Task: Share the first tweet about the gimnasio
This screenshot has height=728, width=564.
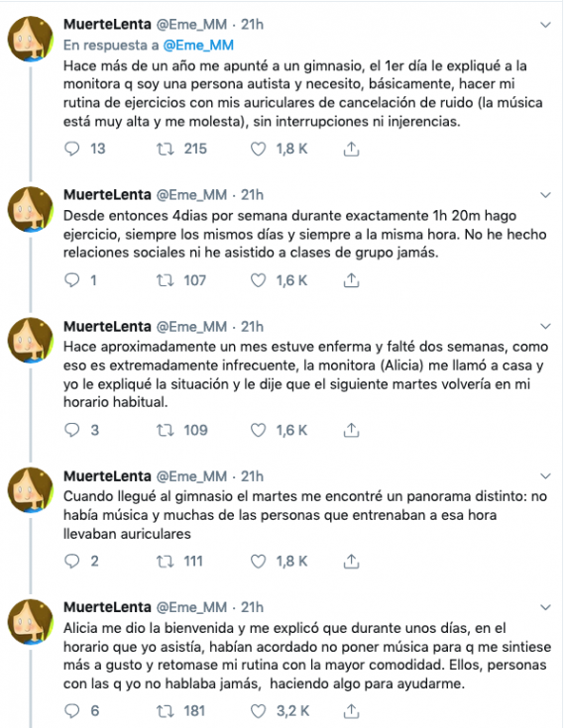Action: coord(351,149)
